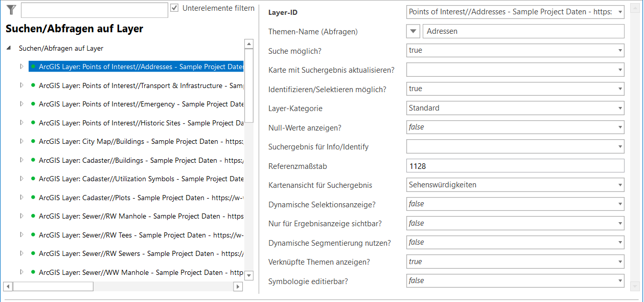Uncheck the Unterelemente filtern checkbox
The height and width of the screenshot is (302, 644).
click(175, 8)
